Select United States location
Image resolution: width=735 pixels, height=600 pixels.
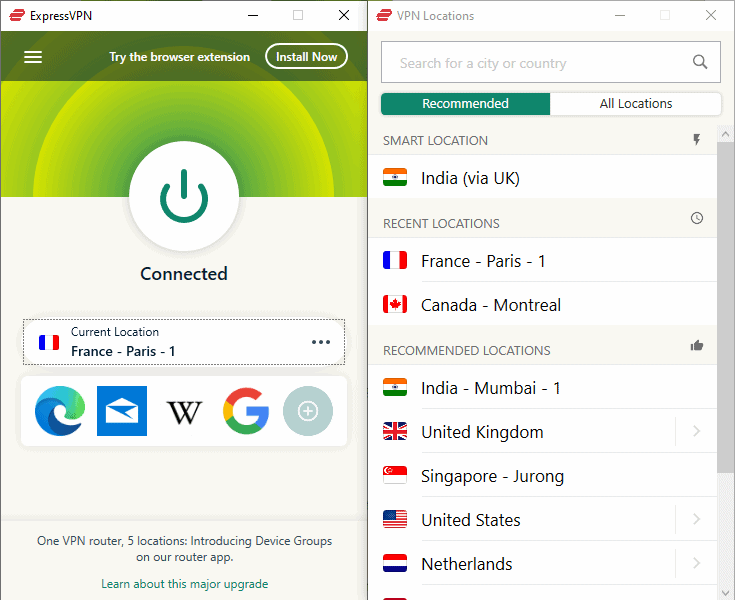coord(523,519)
